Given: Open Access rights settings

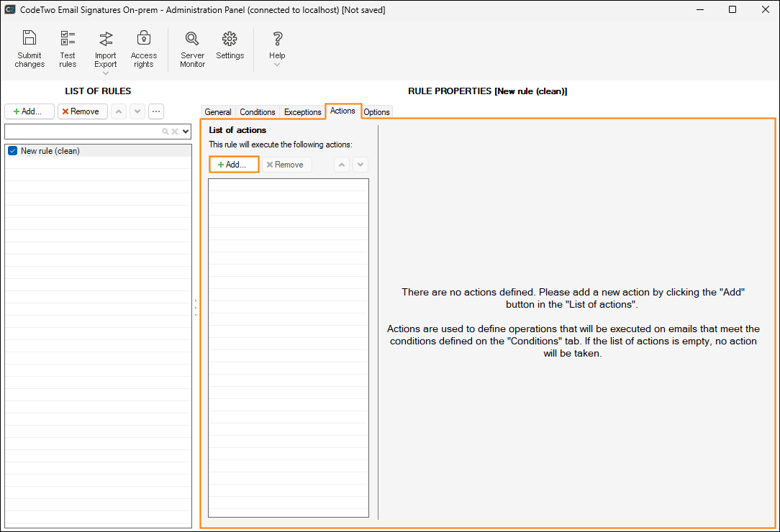Looking at the screenshot, I should tap(143, 39).
